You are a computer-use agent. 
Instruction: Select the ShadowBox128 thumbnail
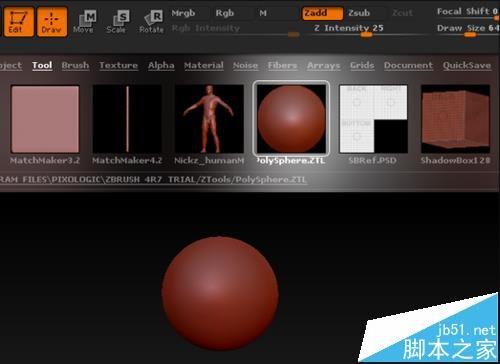455,119
